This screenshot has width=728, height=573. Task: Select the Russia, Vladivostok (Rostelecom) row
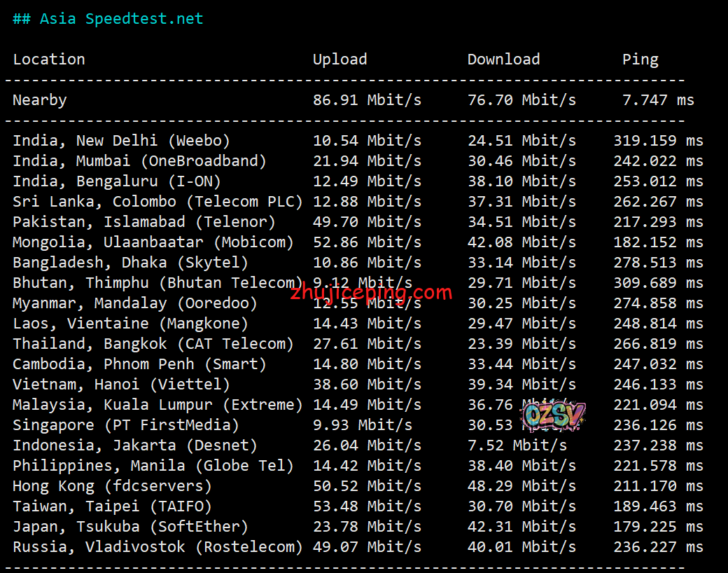pos(157,547)
